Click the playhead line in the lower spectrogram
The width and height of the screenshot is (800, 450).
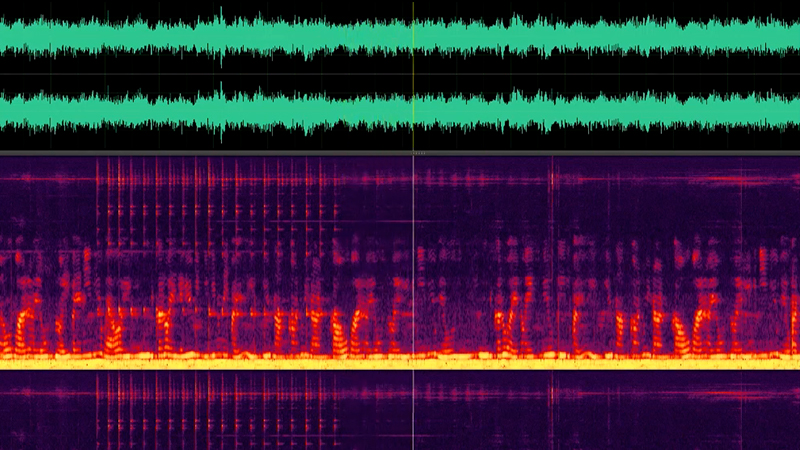point(414,410)
